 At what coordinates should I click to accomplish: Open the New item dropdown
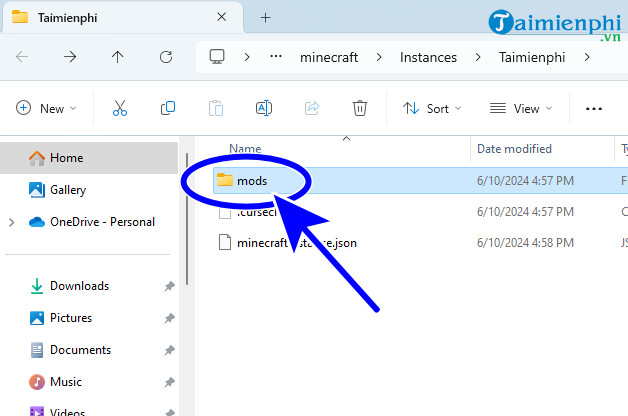[x=46, y=108]
